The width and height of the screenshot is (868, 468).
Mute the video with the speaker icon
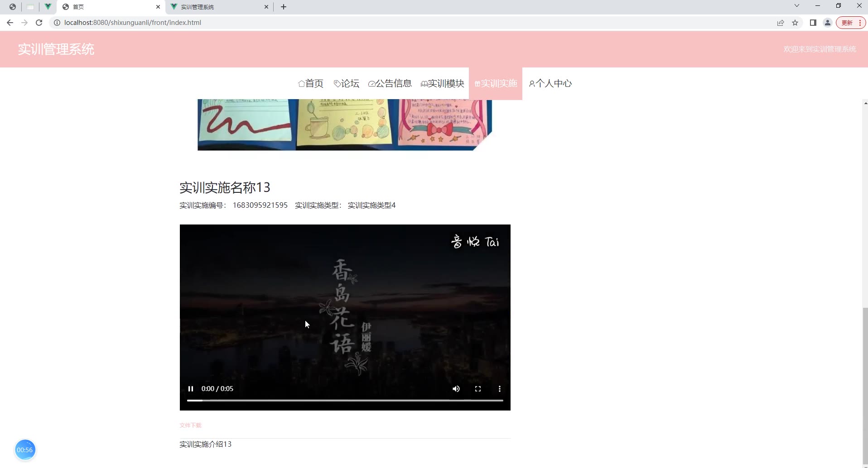[456, 389]
